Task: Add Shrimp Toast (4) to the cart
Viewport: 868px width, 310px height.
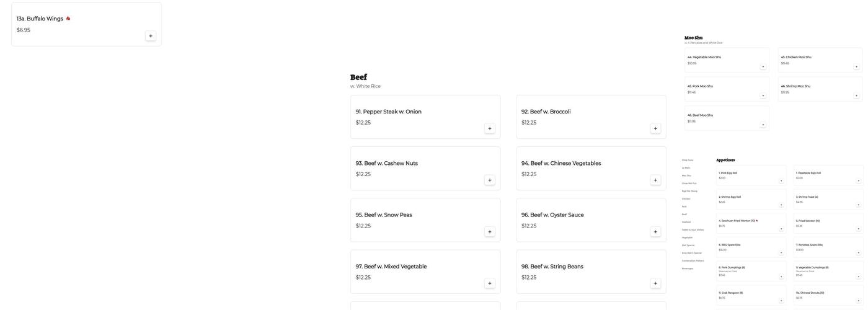Action: [x=859, y=205]
